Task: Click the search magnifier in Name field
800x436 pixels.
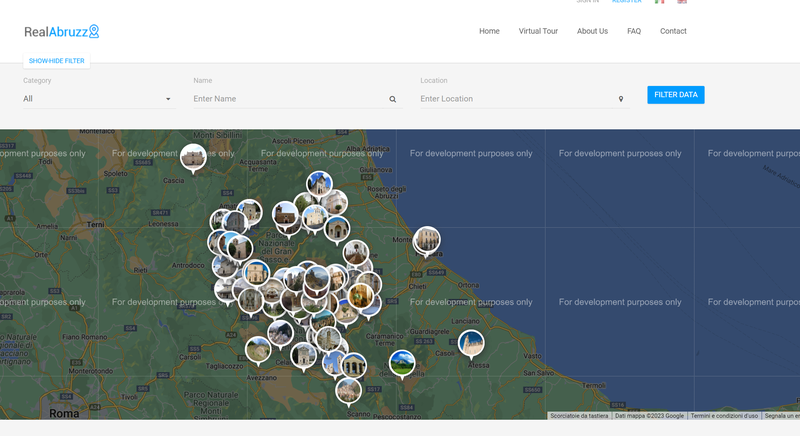Action: (x=393, y=99)
